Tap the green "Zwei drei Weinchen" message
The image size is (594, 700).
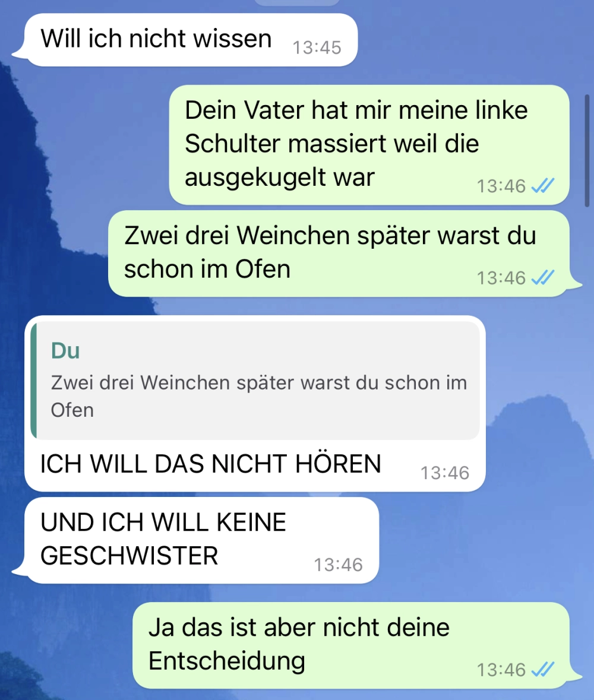[339, 254]
